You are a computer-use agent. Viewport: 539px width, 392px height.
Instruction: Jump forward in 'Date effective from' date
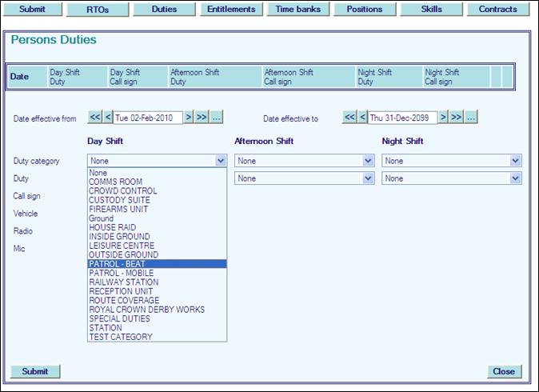point(202,118)
